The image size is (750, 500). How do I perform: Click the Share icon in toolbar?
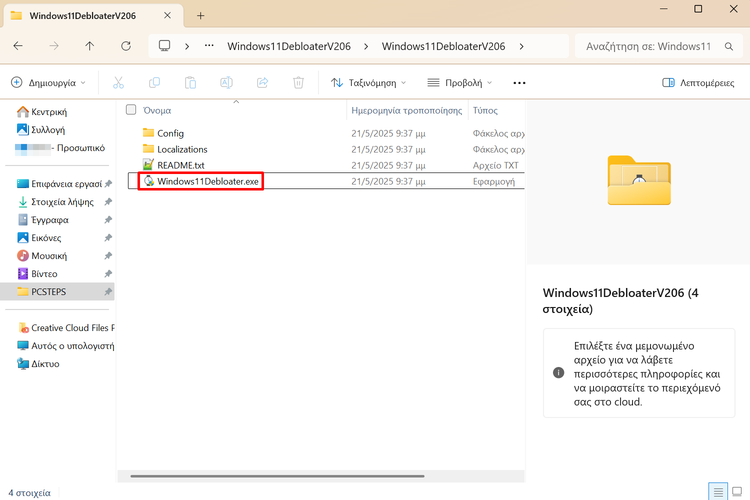263,83
